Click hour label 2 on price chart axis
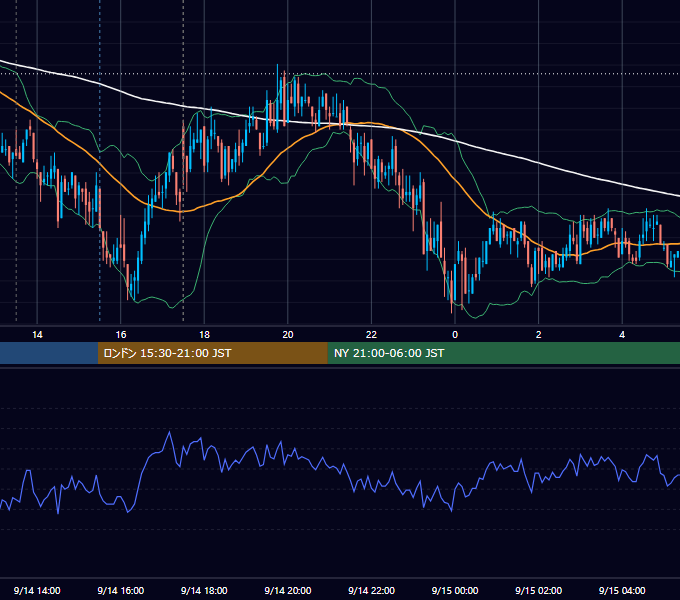 click(x=539, y=335)
